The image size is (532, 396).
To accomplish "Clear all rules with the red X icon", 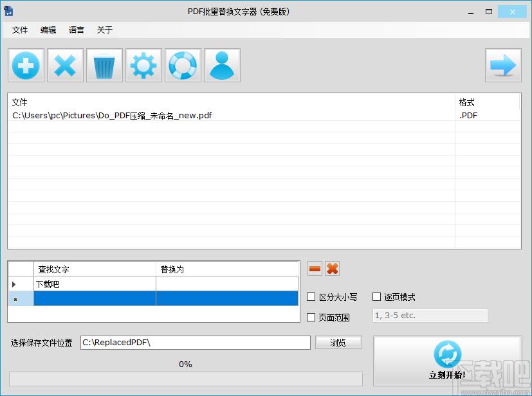I will pyautogui.click(x=332, y=269).
